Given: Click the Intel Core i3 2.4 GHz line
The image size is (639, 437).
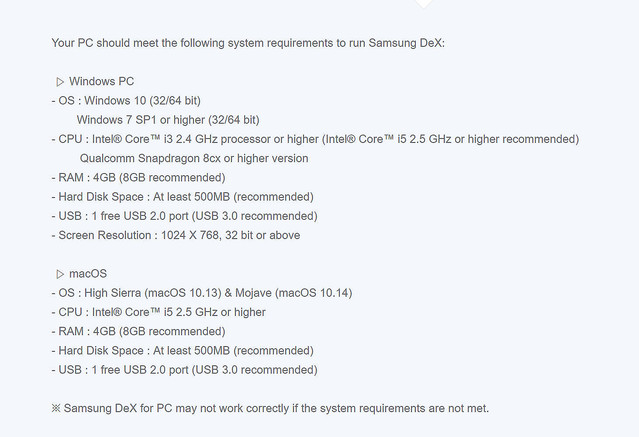Looking at the screenshot, I should point(315,139).
